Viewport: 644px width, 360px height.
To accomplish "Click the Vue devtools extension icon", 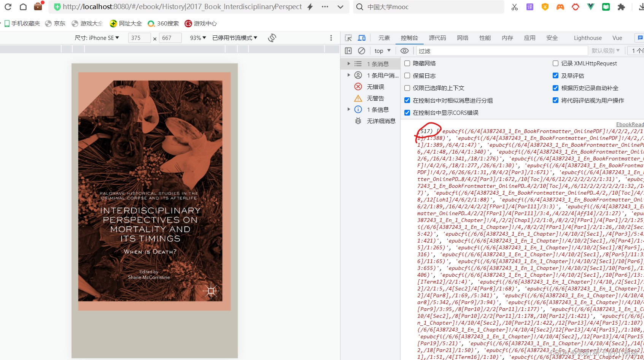I will tap(591, 7).
